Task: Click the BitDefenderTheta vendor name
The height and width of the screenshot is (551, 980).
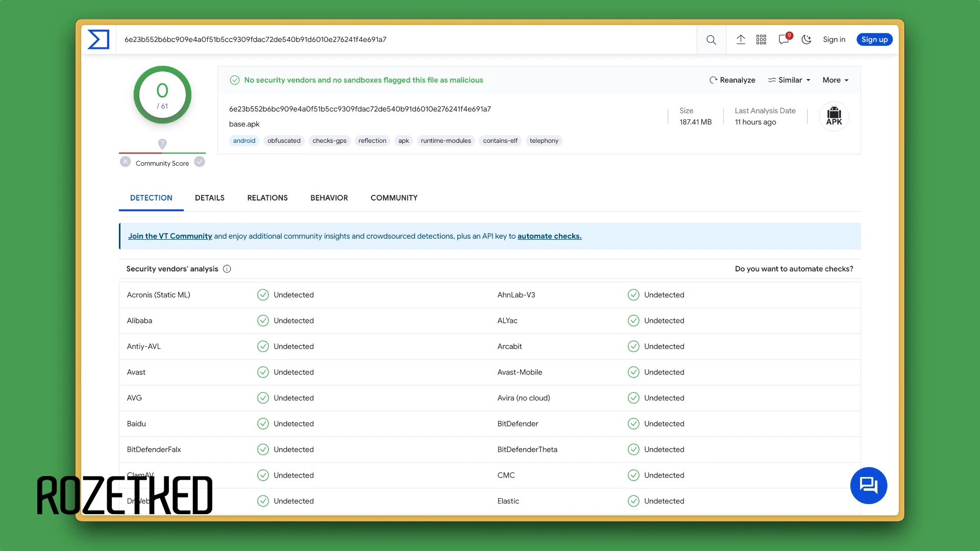Action: (527, 449)
